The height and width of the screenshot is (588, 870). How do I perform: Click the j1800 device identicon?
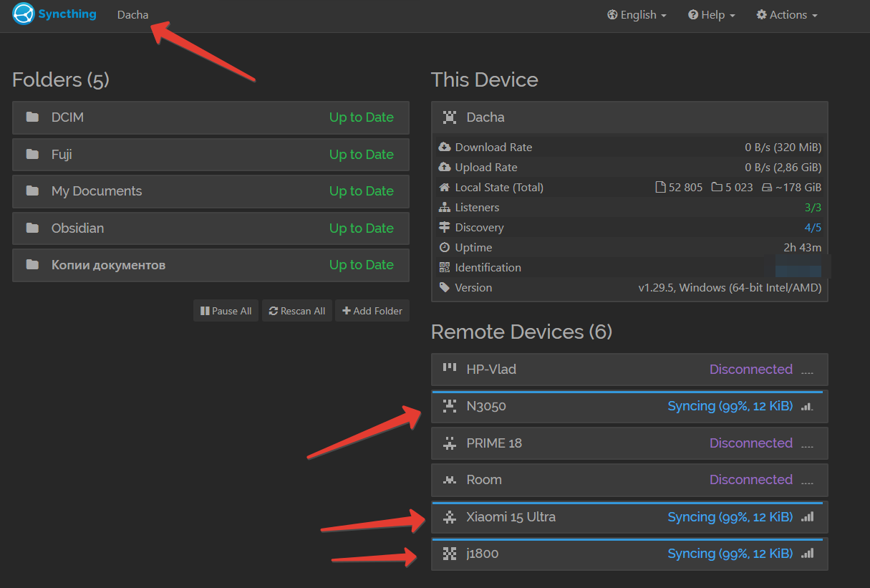click(450, 554)
